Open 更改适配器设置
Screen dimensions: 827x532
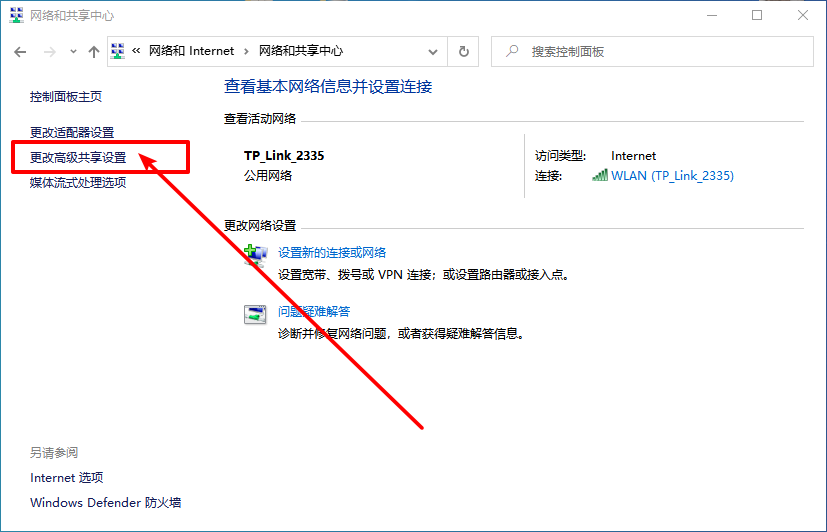click(72, 132)
